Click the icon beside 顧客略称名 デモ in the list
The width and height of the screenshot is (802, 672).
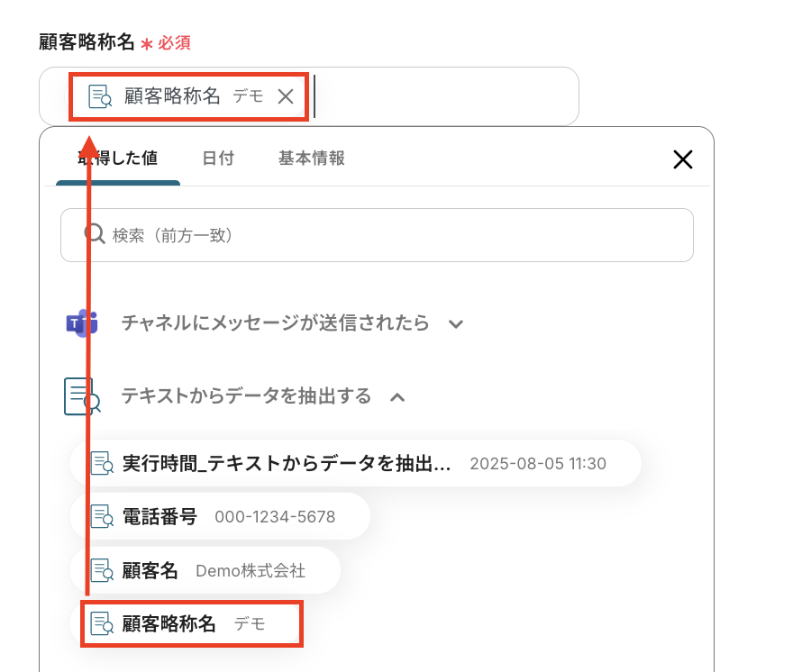coord(102,624)
